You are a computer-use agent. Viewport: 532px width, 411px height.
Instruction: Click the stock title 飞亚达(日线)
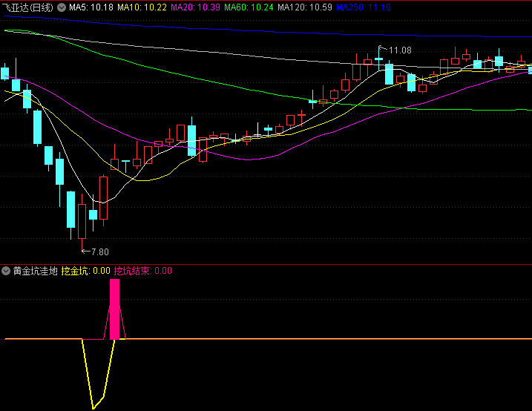(x=27, y=7)
